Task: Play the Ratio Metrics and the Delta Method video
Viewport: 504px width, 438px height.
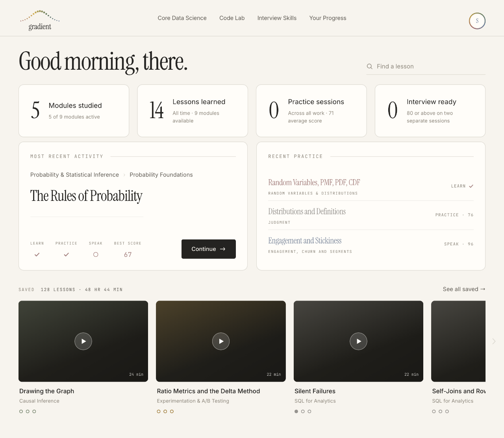Action: tap(221, 341)
